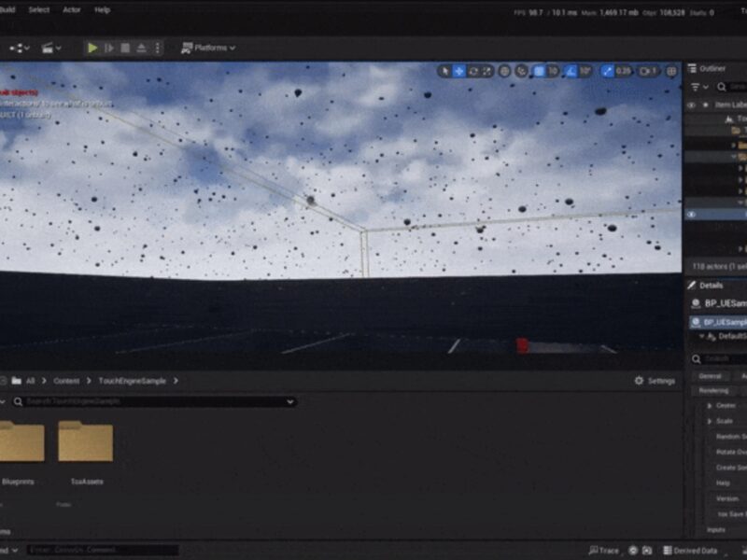Activate the Rotate gizmo tool
This screenshot has height=560, width=747.
click(473, 72)
